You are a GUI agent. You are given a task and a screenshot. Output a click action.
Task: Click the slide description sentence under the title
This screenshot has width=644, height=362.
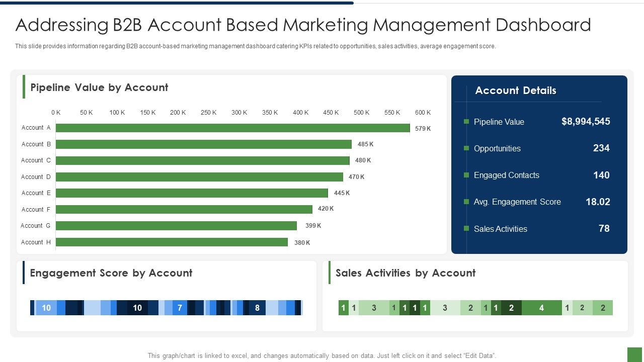point(256,46)
